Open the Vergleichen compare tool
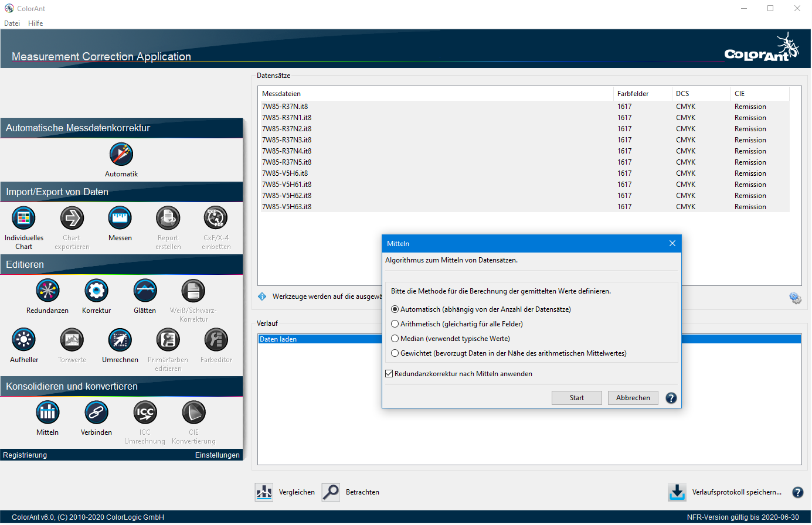This screenshot has height=525, width=812. (x=264, y=492)
